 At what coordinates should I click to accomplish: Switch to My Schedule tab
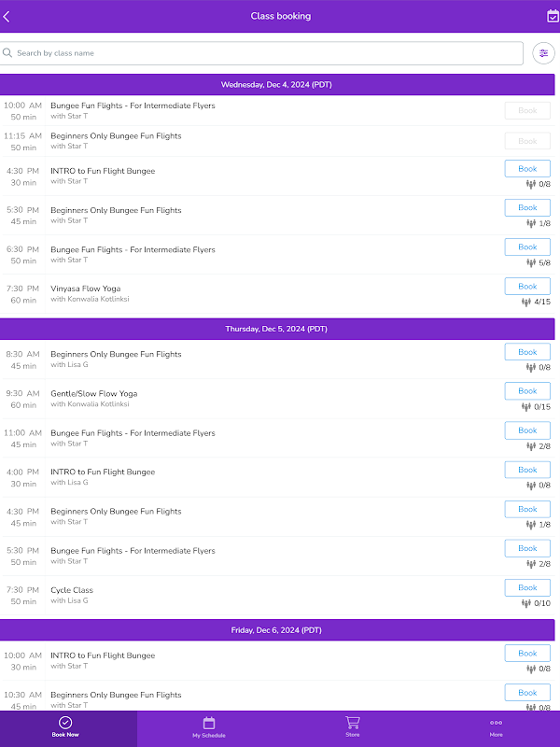click(x=209, y=727)
